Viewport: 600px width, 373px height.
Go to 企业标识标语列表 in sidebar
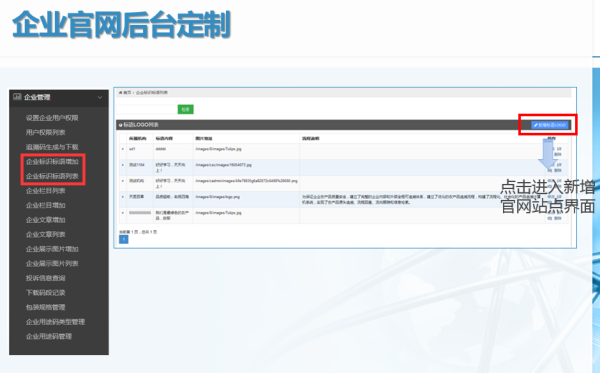[x=52, y=176]
